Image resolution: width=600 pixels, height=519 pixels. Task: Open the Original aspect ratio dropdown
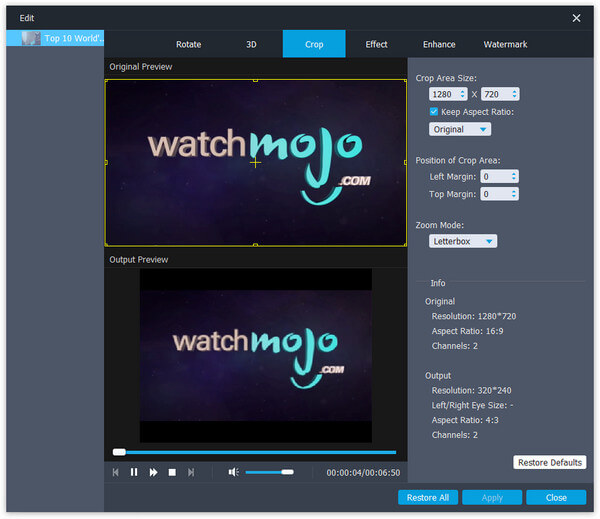460,129
